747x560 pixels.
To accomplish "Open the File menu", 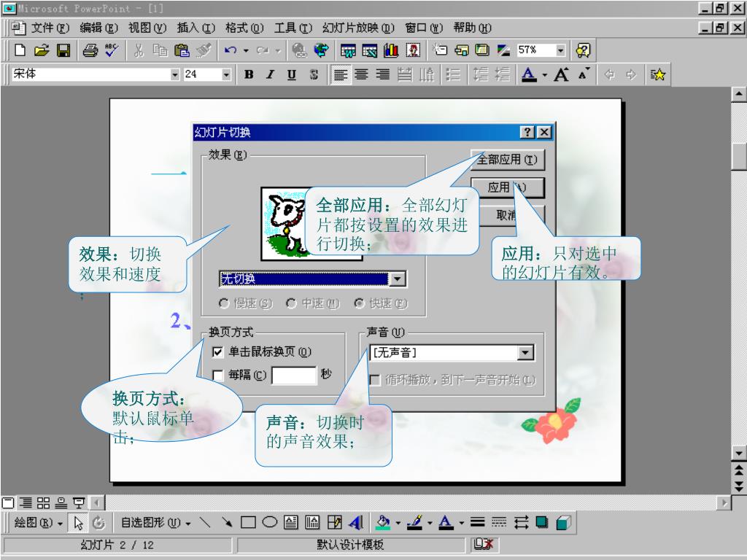I will (50, 28).
